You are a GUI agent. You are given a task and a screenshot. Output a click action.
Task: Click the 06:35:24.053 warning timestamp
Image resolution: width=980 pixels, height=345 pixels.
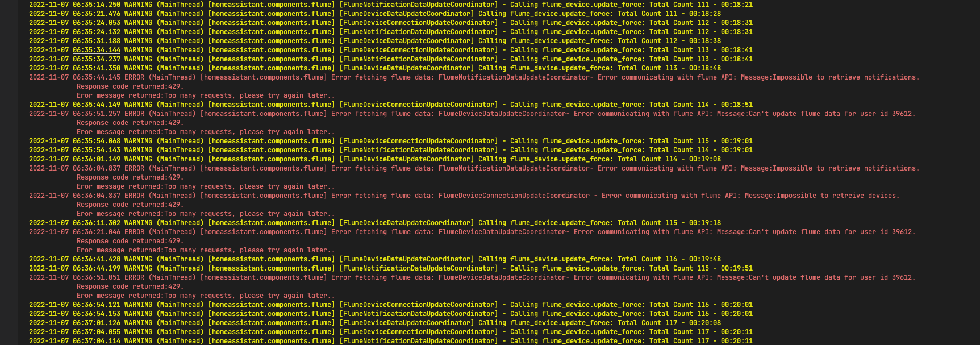pyautogui.click(x=97, y=23)
